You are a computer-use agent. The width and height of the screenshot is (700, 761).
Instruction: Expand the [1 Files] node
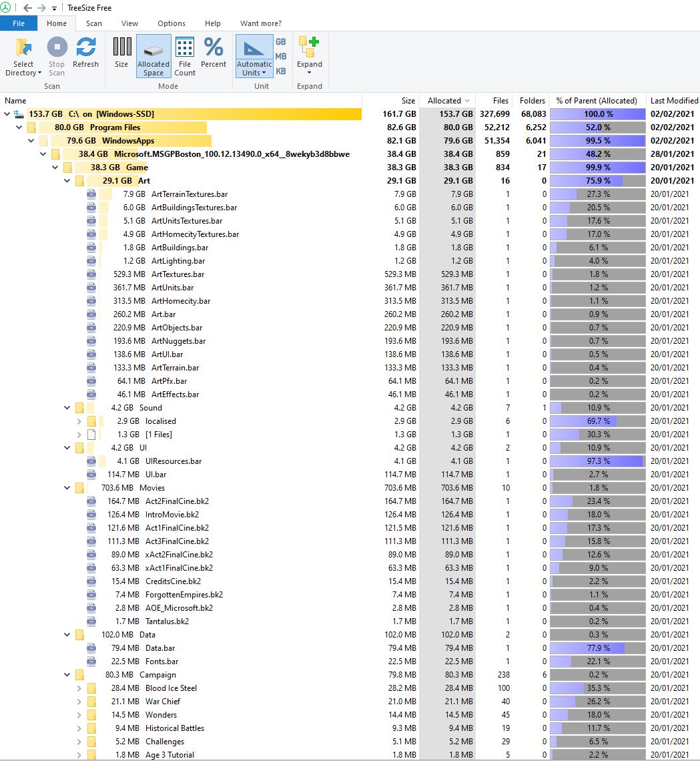pyautogui.click(x=79, y=435)
